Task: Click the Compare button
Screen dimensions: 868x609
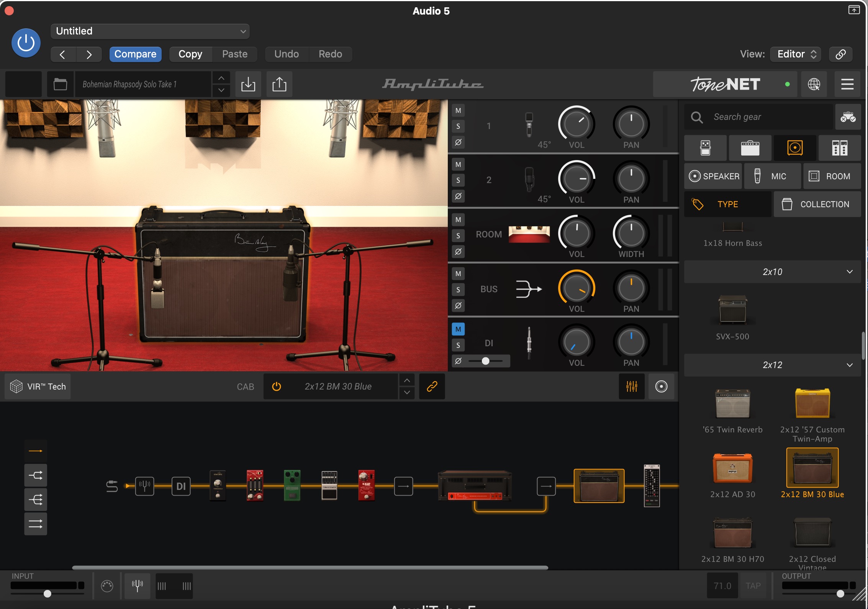Action: pos(135,54)
